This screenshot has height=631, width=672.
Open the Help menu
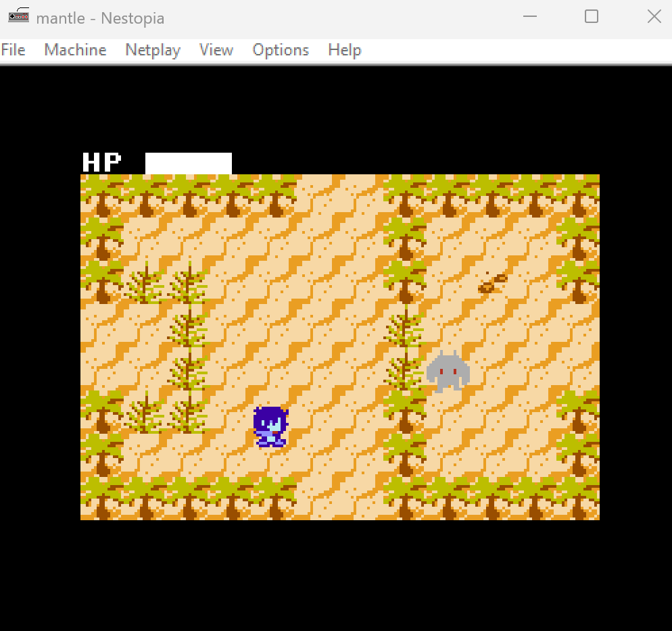pos(345,50)
